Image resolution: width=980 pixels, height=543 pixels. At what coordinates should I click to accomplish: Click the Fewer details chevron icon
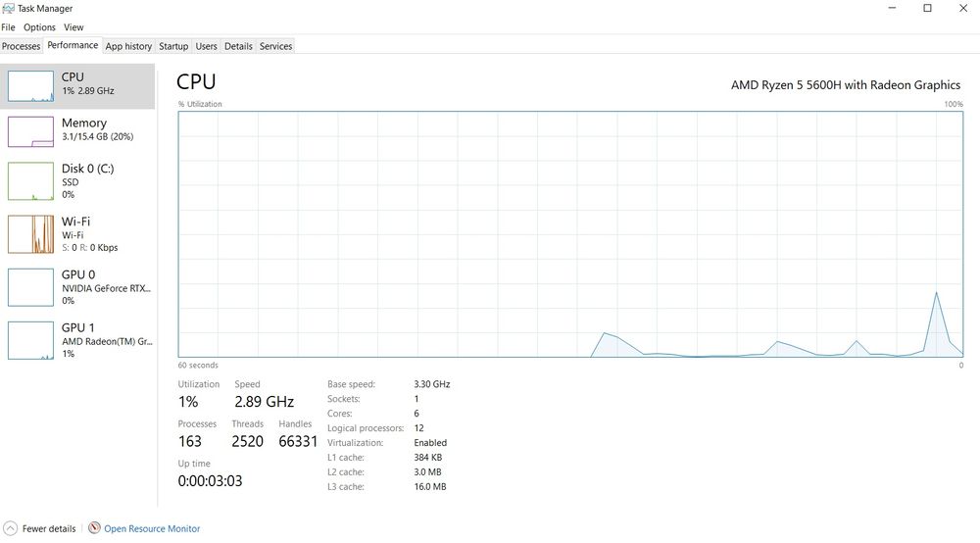point(10,528)
